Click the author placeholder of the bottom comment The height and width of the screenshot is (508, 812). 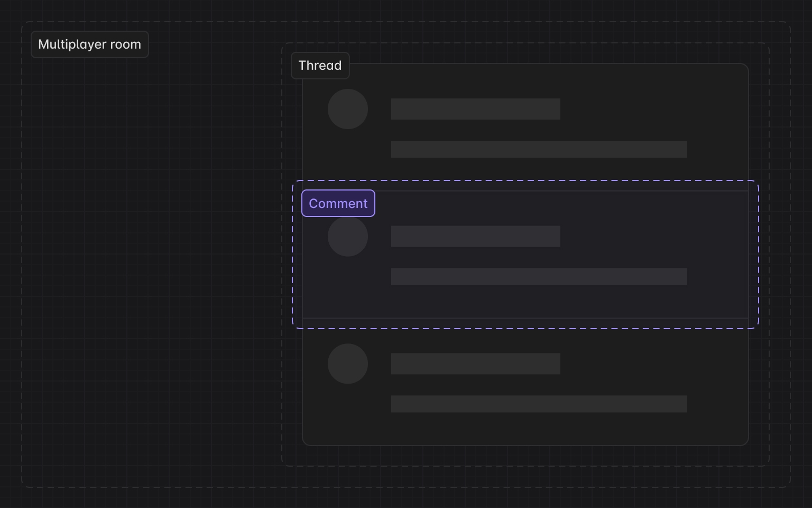pos(475,363)
